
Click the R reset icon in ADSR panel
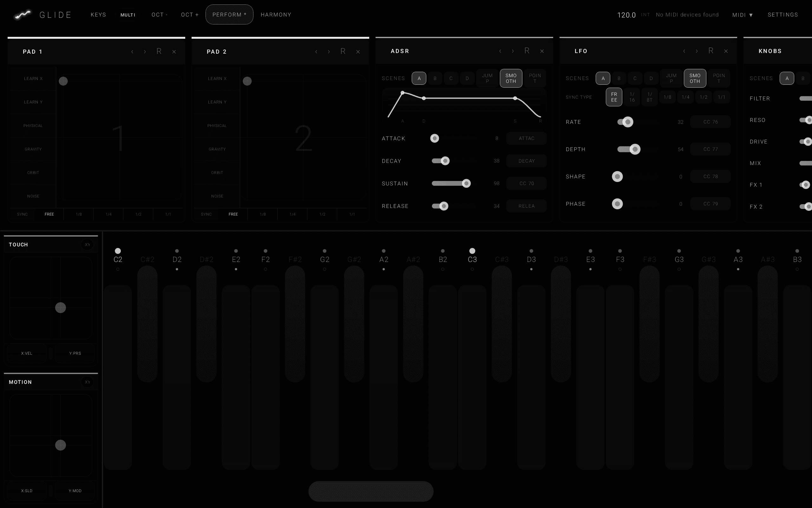pyautogui.click(x=527, y=51)
